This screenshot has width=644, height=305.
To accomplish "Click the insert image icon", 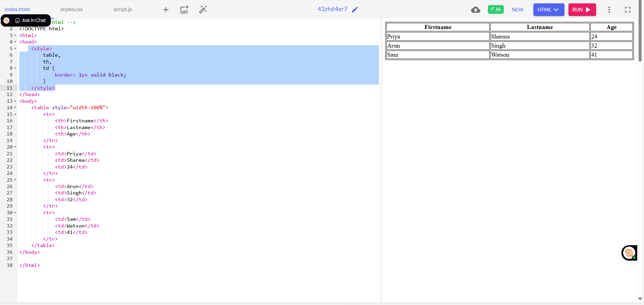I will click(x=184, y=10).
